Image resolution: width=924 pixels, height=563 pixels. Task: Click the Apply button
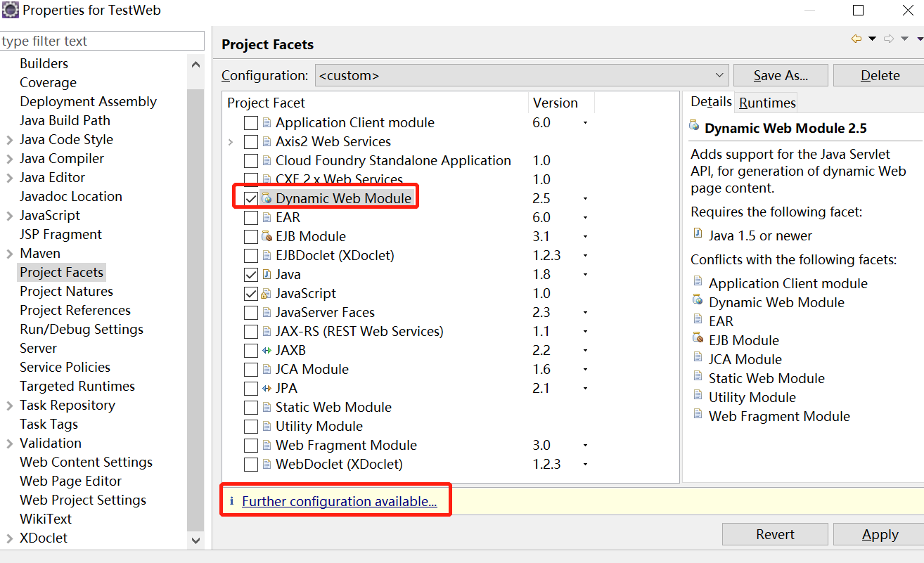coord(880,534)
